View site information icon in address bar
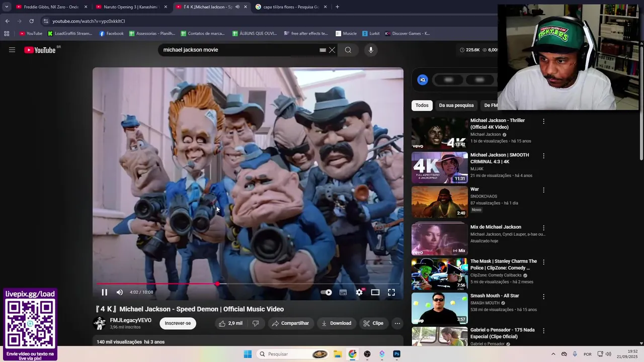The height and width of the screenshot is (362, 644). 46,21
